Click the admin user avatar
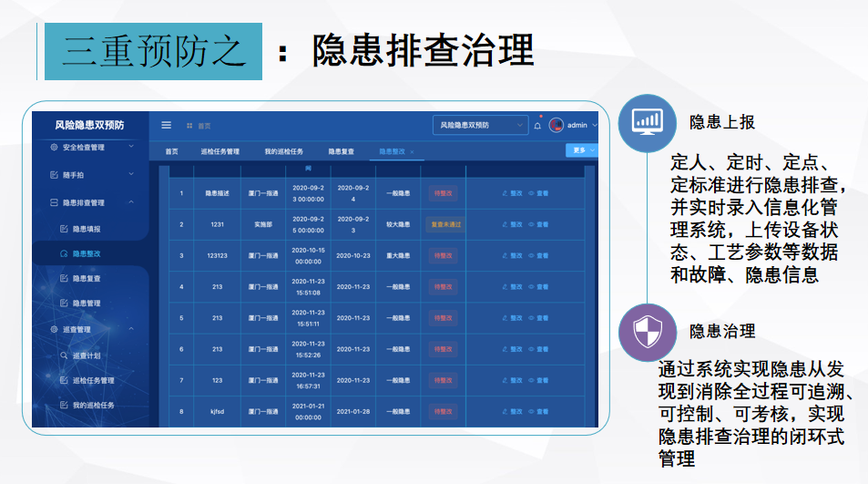 [x=556, y=125]
